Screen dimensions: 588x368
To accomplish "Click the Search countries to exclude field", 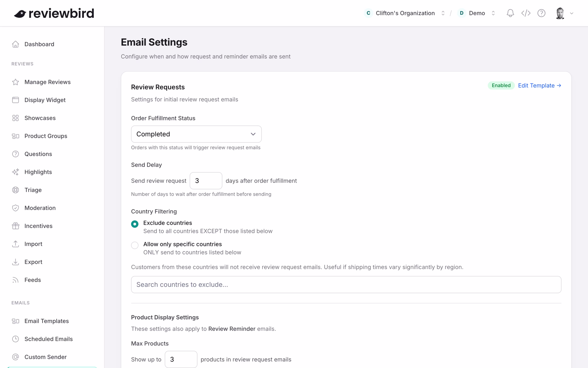I will click(346, 285).
